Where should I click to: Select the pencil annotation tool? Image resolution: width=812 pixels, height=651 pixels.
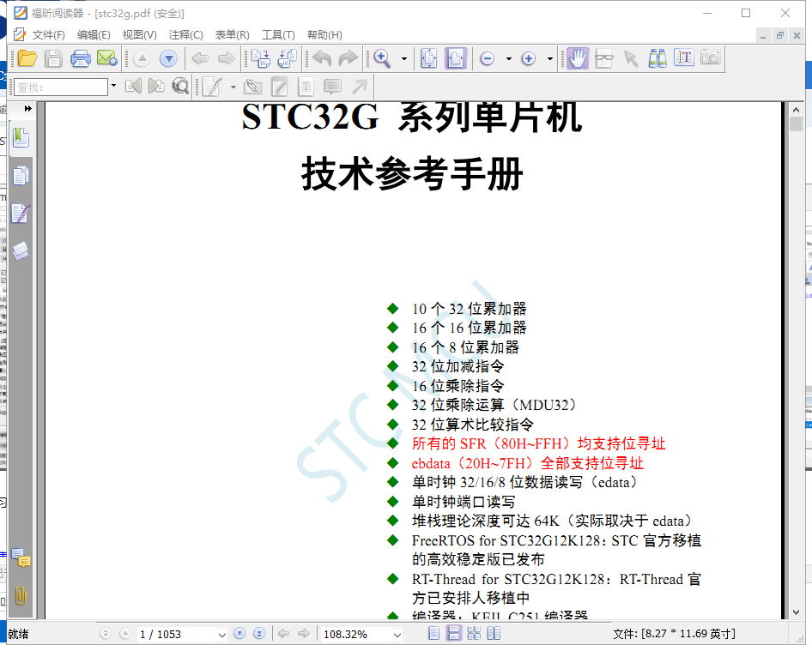212,87
